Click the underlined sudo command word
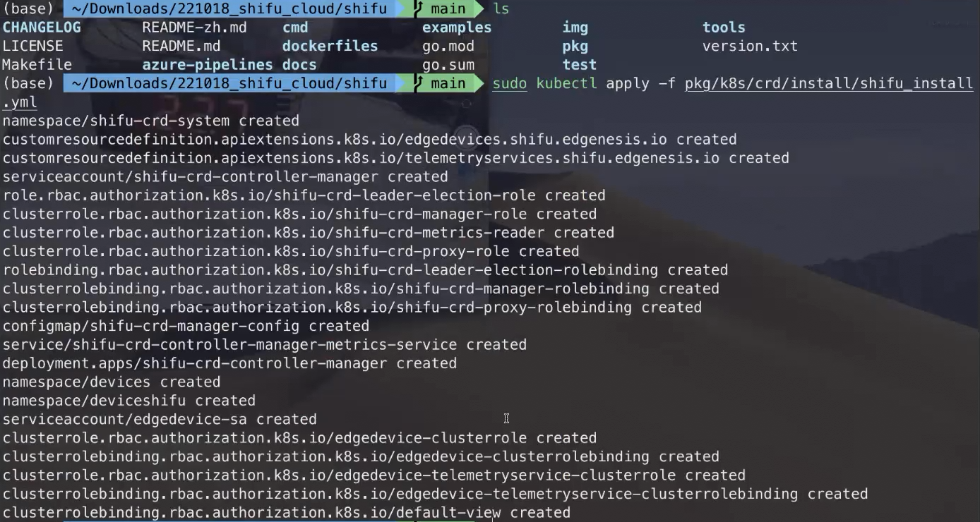 tap(509, 83)
